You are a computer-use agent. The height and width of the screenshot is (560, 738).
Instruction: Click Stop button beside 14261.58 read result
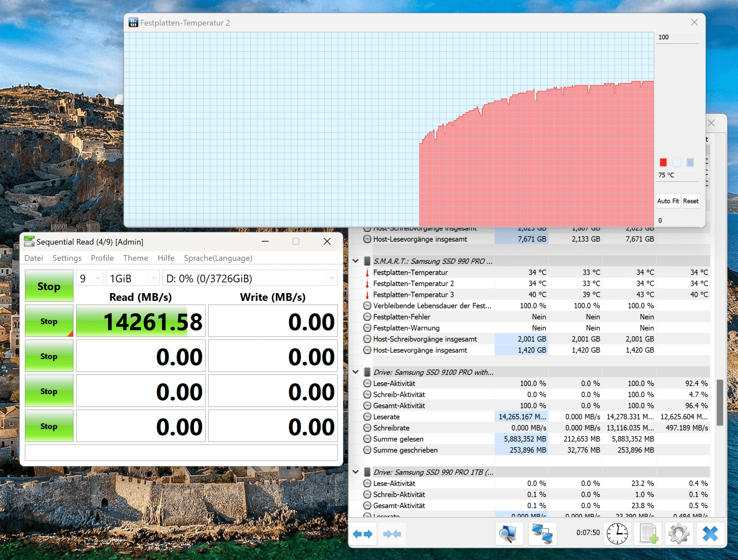click(x=49, y=321)
